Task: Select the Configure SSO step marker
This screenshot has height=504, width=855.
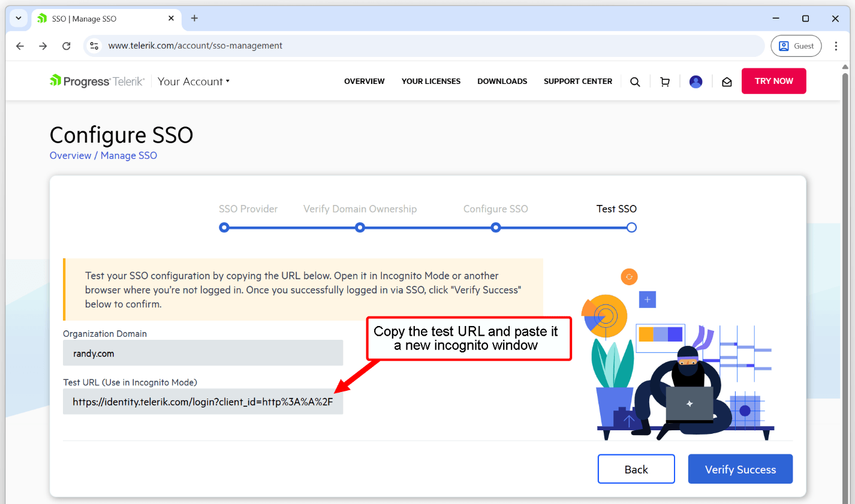Action: [x=496, y=228]
